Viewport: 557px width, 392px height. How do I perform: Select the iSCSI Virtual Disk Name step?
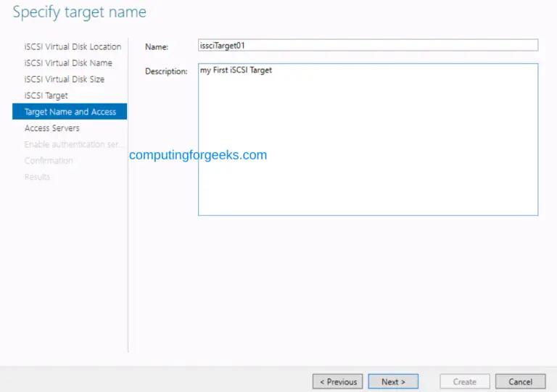pos(68,63)
